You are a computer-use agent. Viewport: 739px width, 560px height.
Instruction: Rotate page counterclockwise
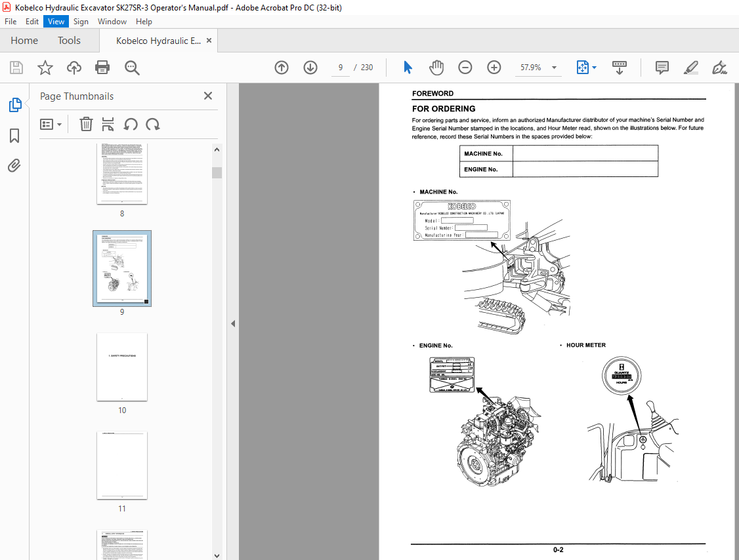click(x=131, y=125)
